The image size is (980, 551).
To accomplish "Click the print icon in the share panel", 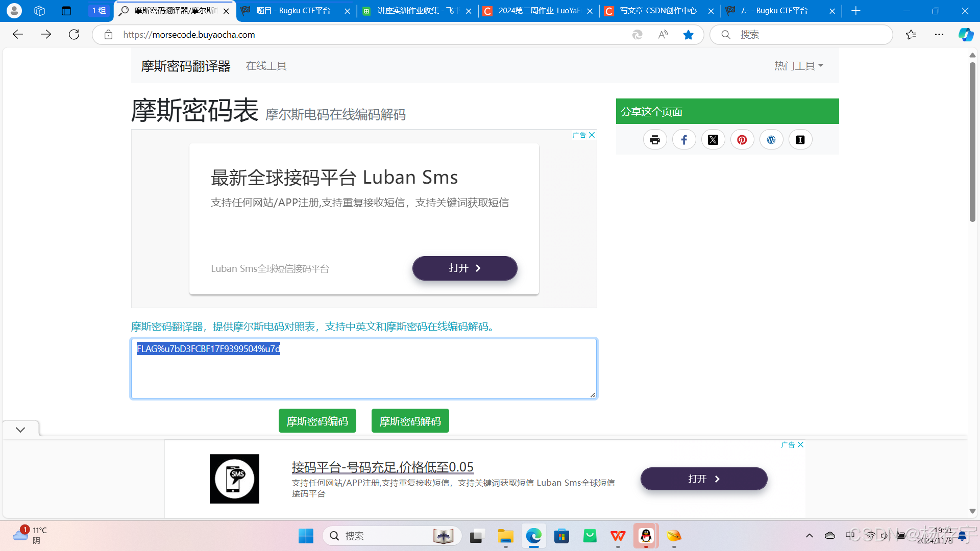I will pos(655,139).
